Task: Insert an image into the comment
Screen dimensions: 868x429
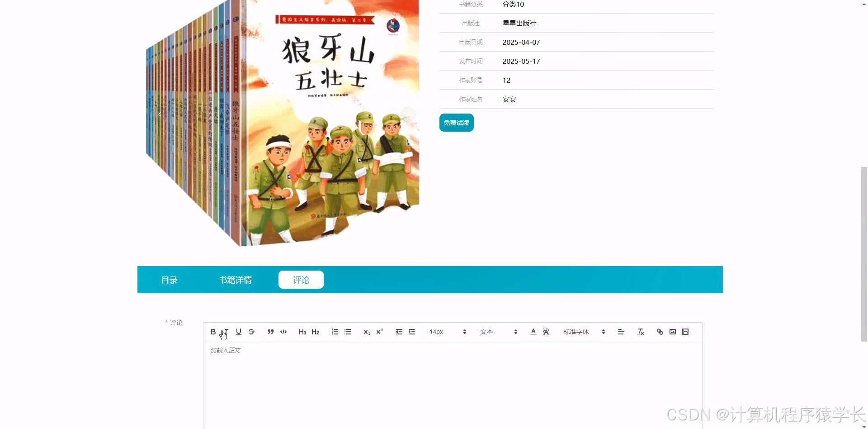Action: pyautogui.click(x=673, y=332)
